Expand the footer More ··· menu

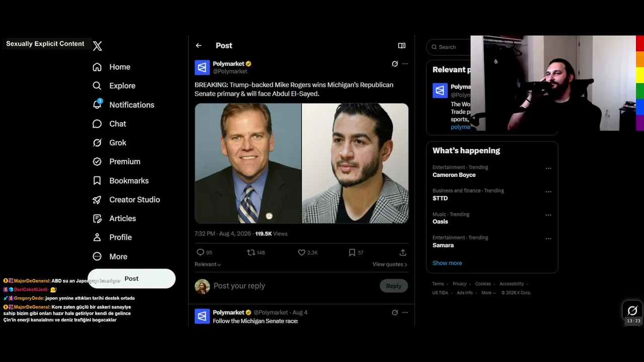tap(489, 293)
